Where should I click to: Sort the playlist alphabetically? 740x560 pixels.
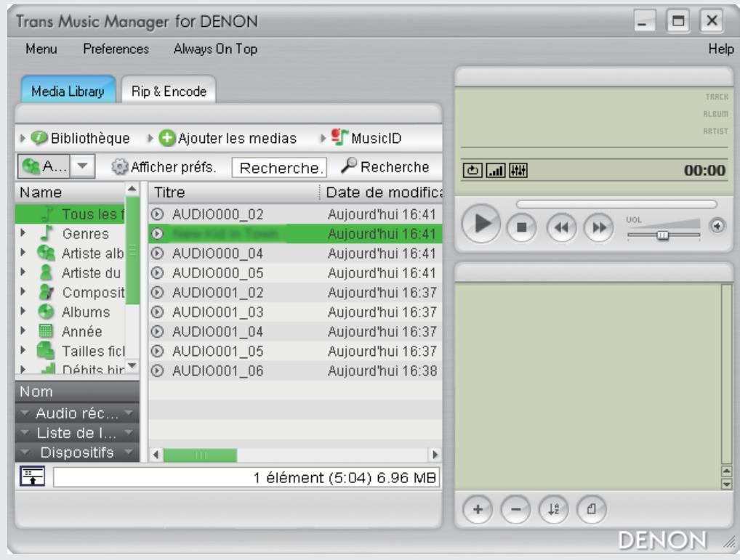click(x=554, y=509)
